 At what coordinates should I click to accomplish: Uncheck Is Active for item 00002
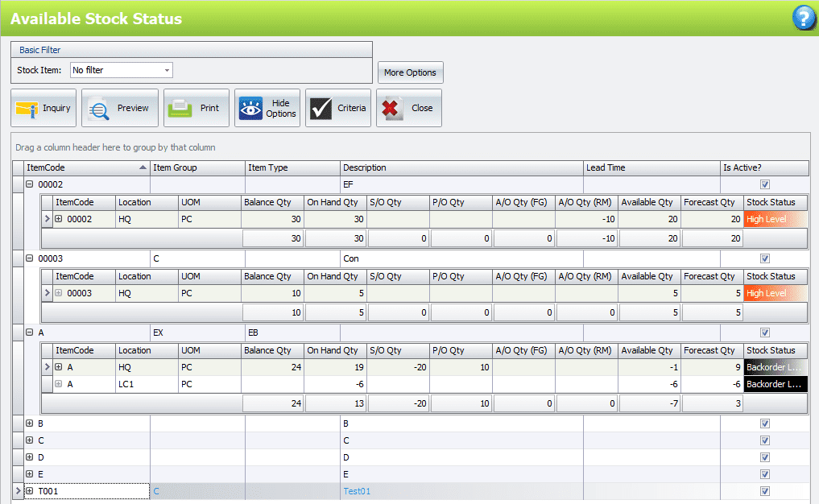(764, 185)
